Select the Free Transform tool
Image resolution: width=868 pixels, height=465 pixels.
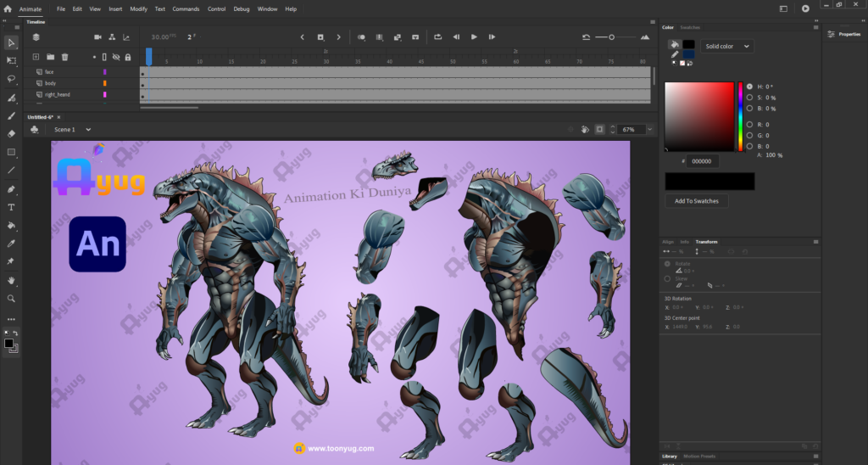[11, 61]
